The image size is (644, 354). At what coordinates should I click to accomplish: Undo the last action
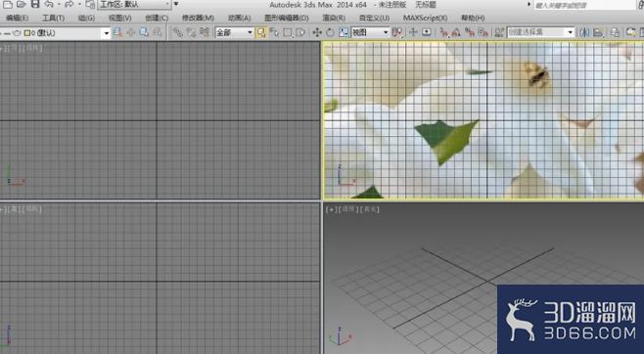(49, 5)
